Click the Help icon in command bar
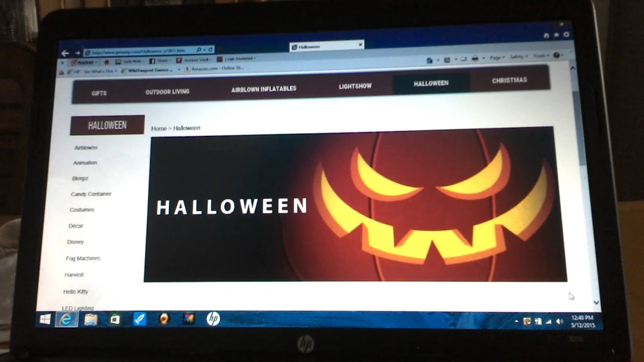 coord(556,55)
